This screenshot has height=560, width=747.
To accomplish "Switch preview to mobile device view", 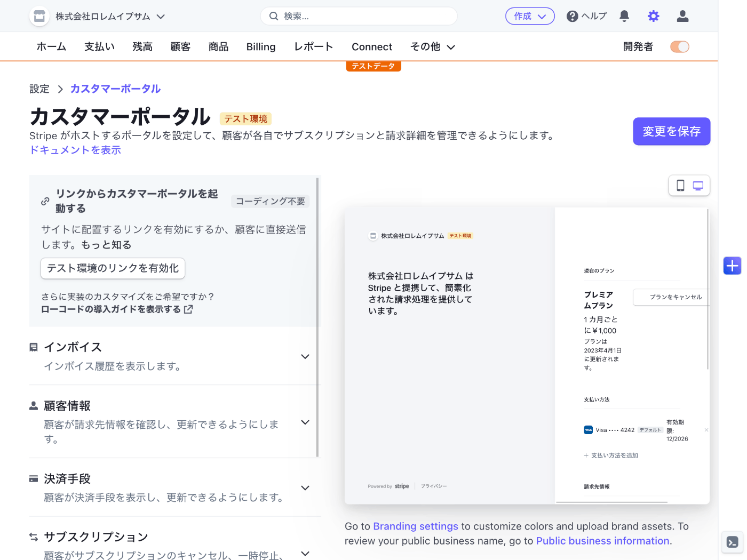I will (x=680, y=186).
